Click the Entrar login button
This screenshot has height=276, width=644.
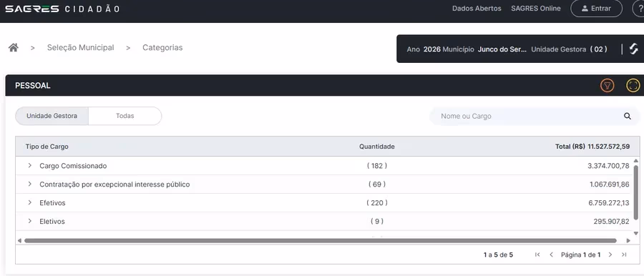tap(596, 8)
